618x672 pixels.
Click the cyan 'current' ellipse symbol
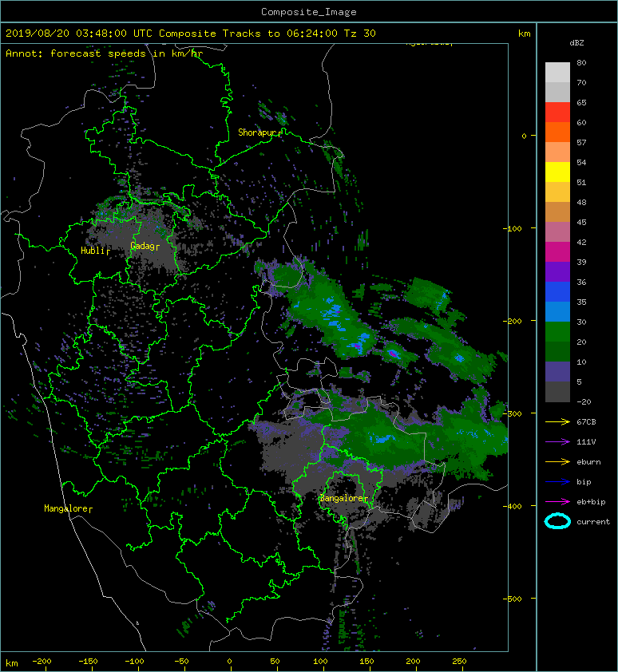click(557, 521)
